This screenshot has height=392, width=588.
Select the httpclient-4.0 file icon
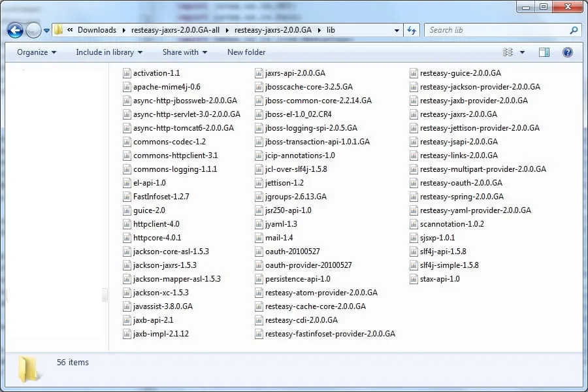pos(127,224)
